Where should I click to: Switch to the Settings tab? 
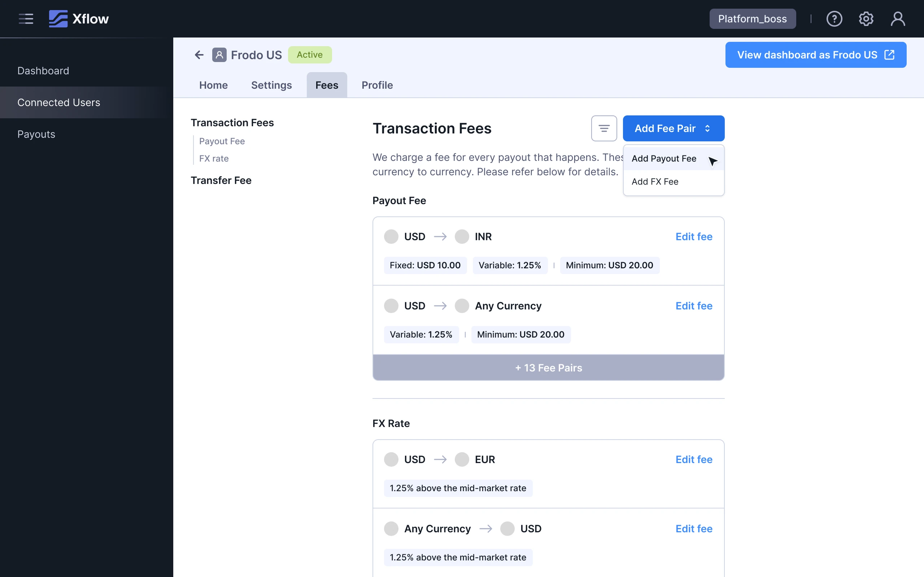pos(271,85)
